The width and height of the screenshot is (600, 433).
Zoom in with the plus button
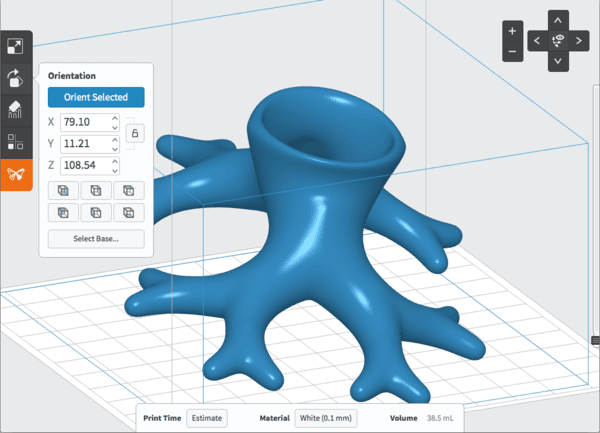tap(512, 31)
